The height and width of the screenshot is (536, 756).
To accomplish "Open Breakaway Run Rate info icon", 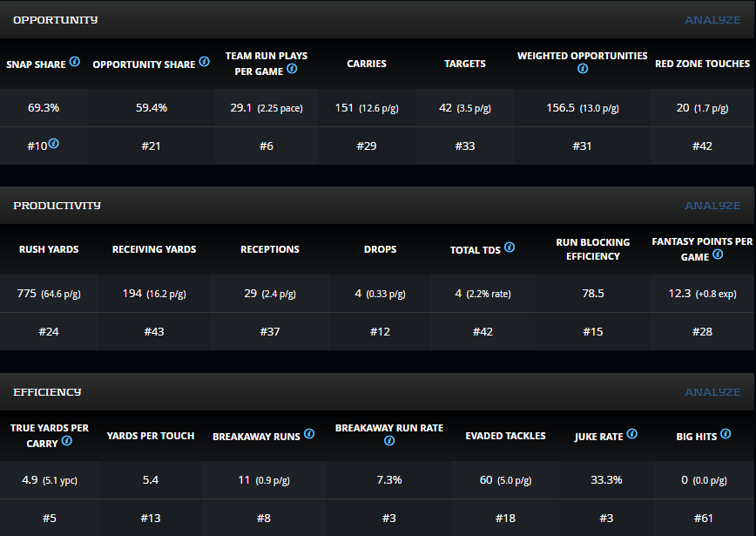I will point(389,441).
